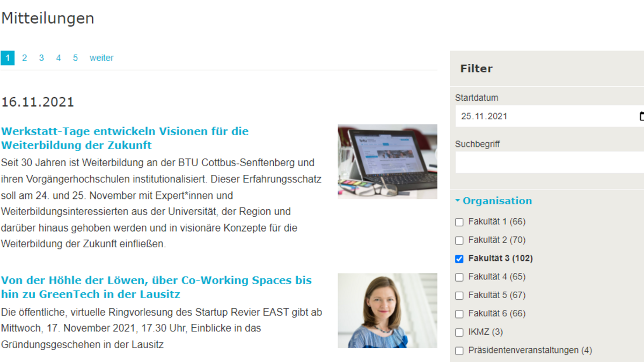644x362 pixels.
Task: Enable the Fakultät 1 checkbox
Action: [x=459, y=222]
